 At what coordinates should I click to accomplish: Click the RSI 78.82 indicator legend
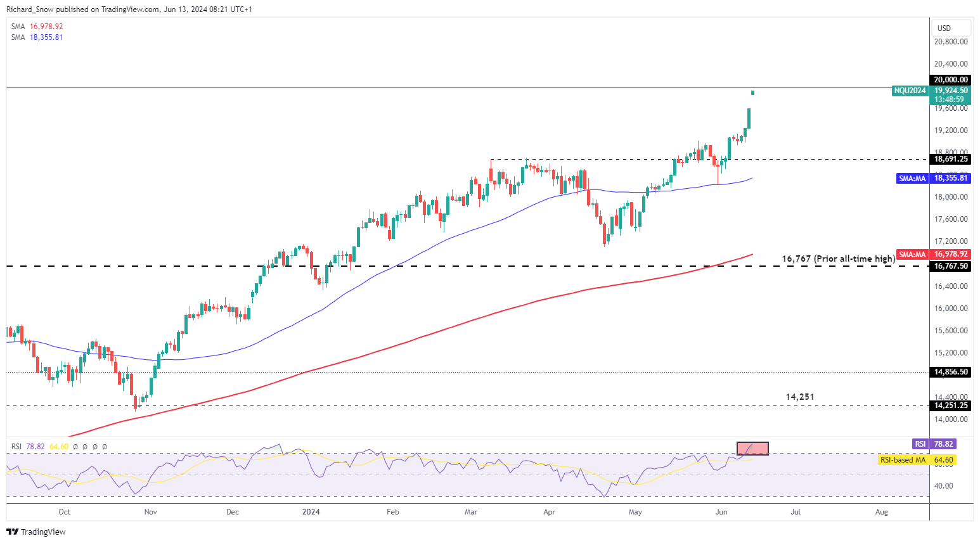(28, 447)
